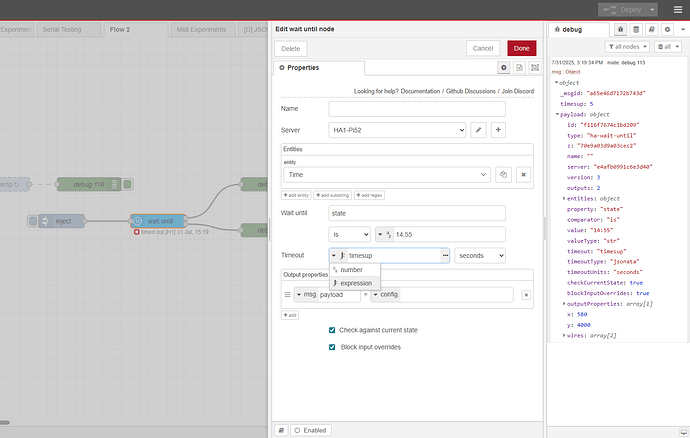This screenshot has width=690, height=438.
Task: Choose expression from timeout type list
Action: click(356, 283)
